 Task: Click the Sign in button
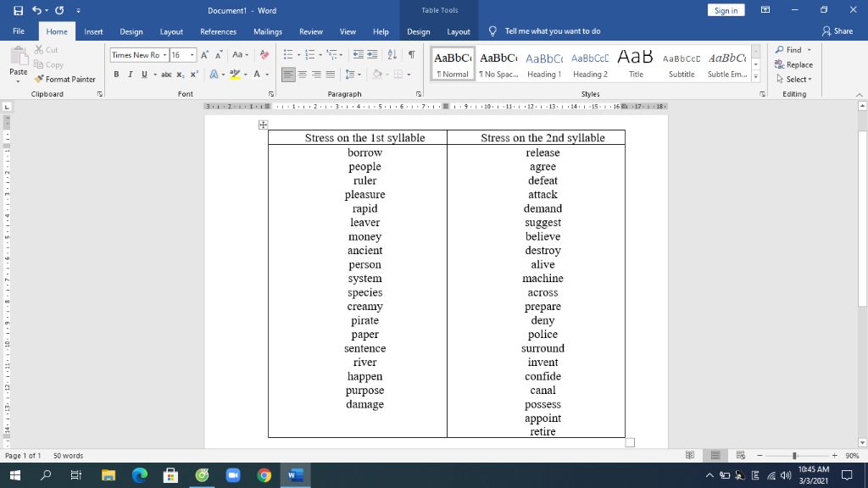726,10
